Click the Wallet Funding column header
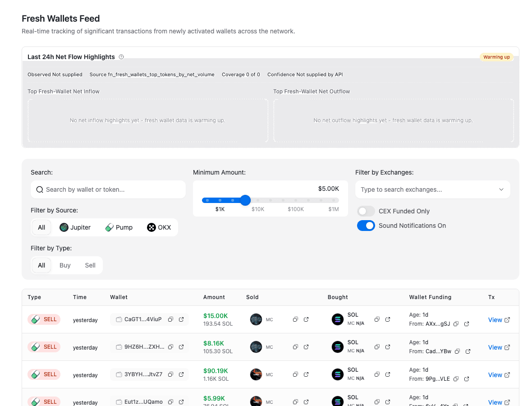The height and width of the screenshot is (406, 532). pos(430,297)
